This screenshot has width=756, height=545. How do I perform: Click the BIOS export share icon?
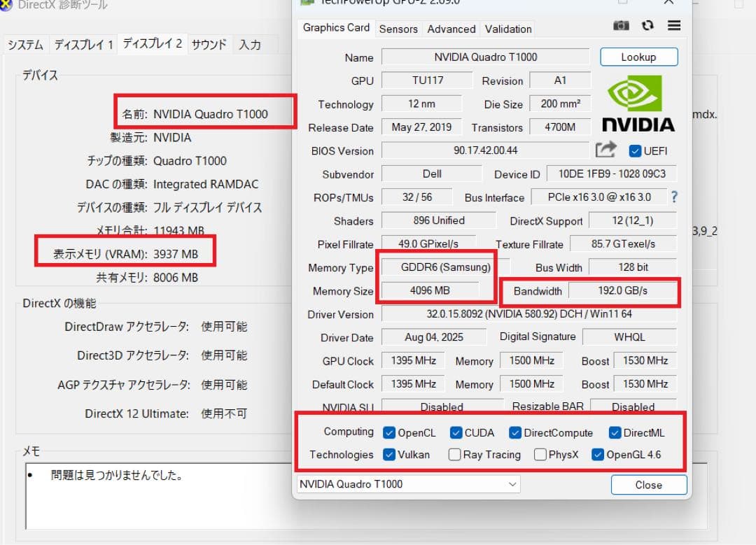[x=606, y=150]
